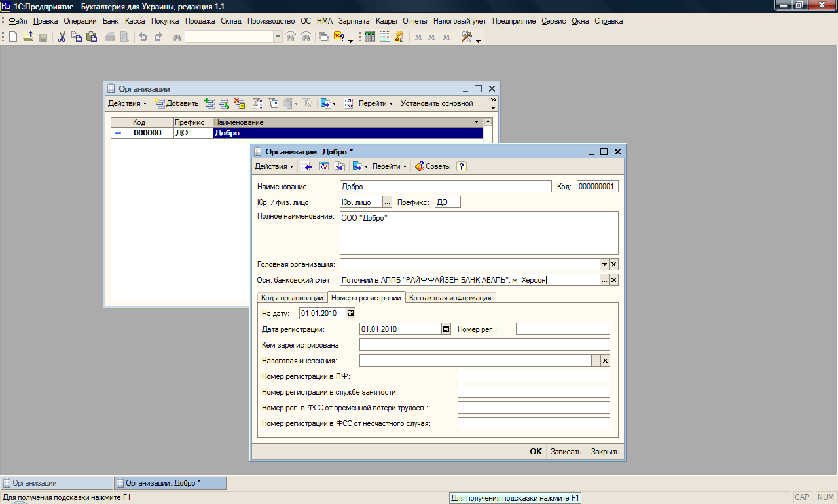Image resolution: width=838 pixels, height=504 pixels.
Task: Click the Copy icon in main toolbar
Action: pyautogui.click(x=76, y=37)
